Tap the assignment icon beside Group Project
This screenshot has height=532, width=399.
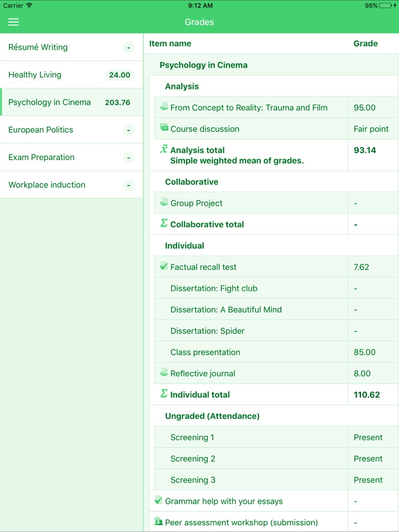pyautogui.click(x=164, y=202)
